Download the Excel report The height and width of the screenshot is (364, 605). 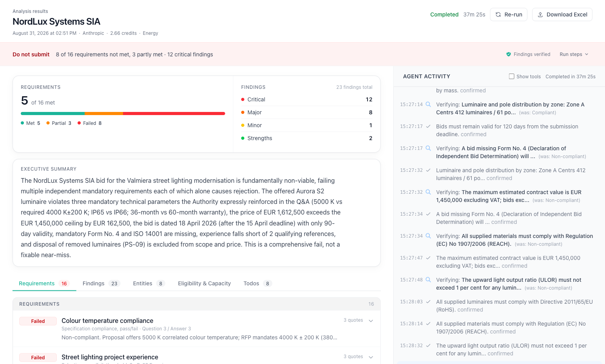562,14
